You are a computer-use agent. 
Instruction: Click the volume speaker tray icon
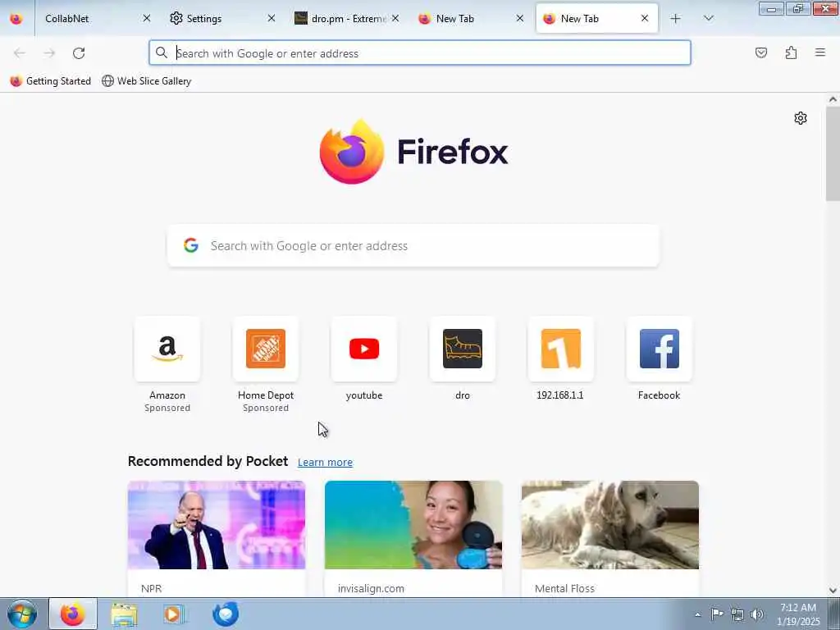click(757, 614)
